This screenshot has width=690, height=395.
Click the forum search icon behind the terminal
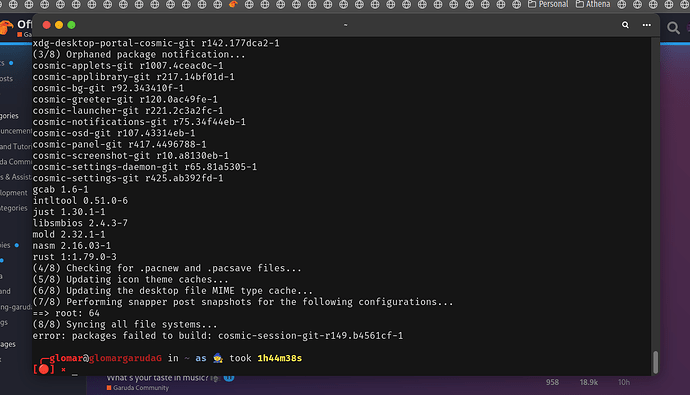point(673,28)
